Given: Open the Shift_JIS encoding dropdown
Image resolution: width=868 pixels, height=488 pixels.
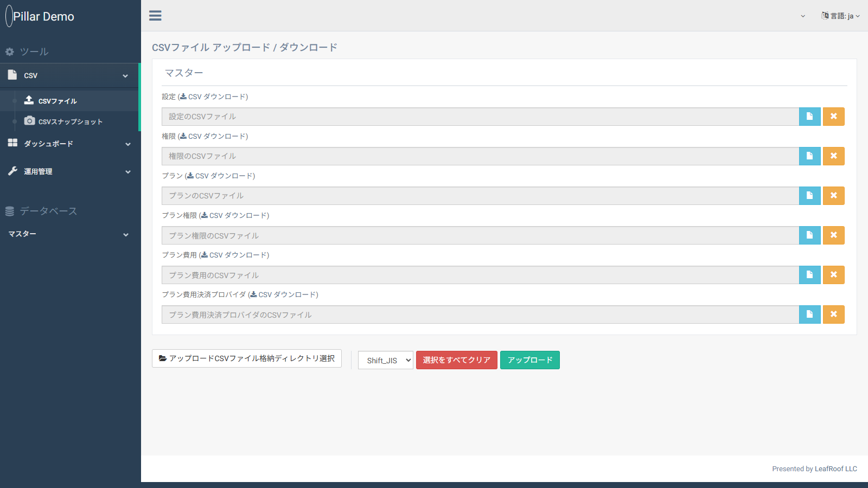Looking at the screenshot, I should click(386, 360).
